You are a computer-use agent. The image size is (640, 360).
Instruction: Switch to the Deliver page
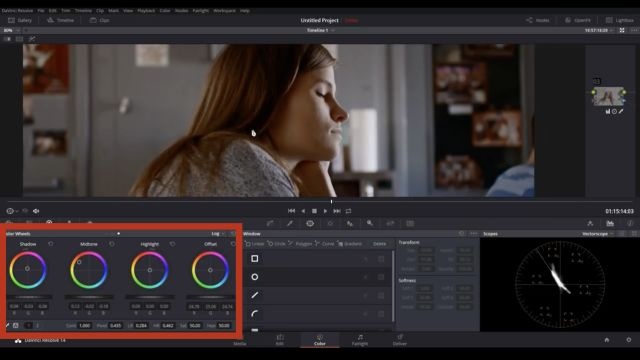(400, 340)
